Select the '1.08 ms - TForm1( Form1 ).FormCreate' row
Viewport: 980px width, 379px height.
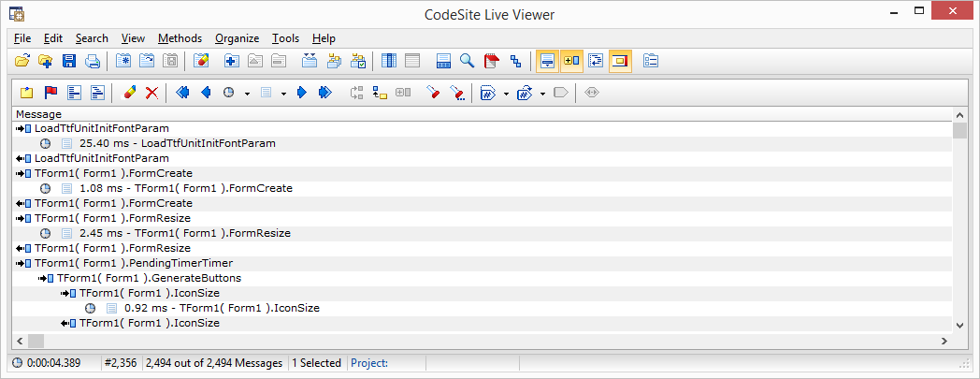tap(482, 188)
